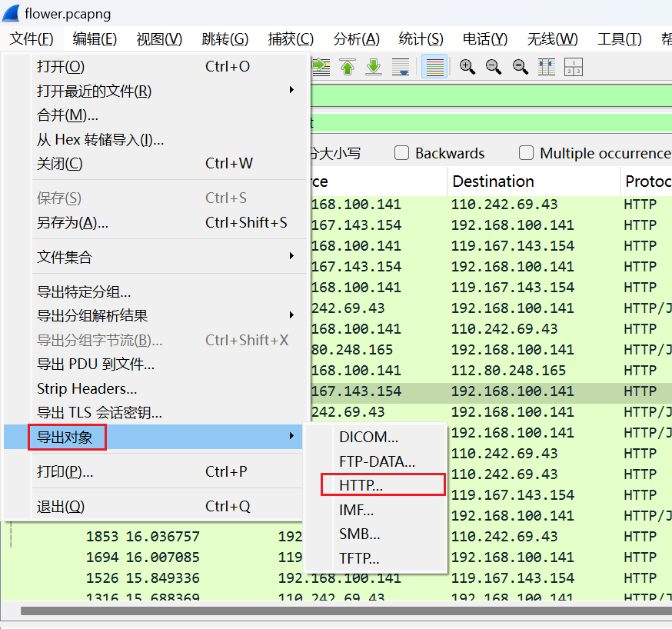Click the zoom in magnifier icon
672x629 pixels.
click(467, 68)
